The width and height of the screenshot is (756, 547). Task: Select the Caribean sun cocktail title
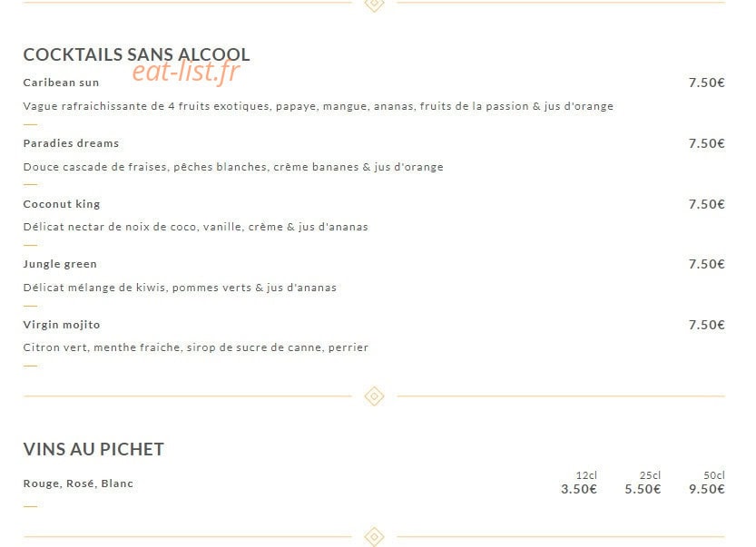61,83
